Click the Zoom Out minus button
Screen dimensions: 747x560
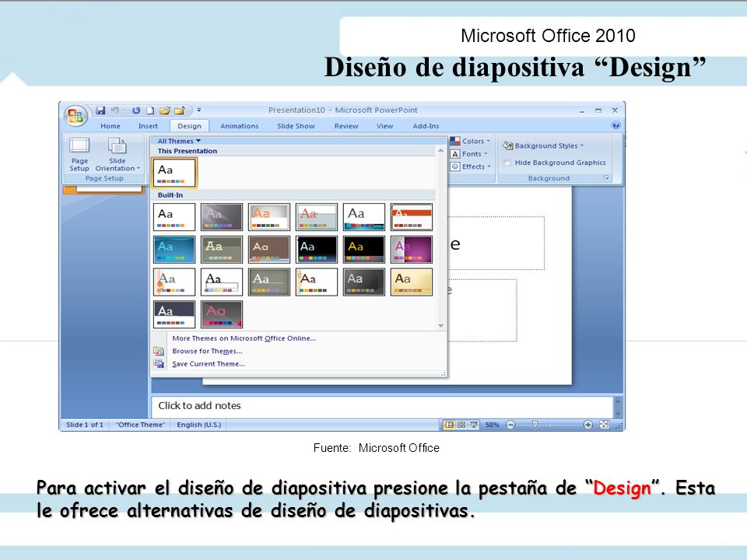510,425
